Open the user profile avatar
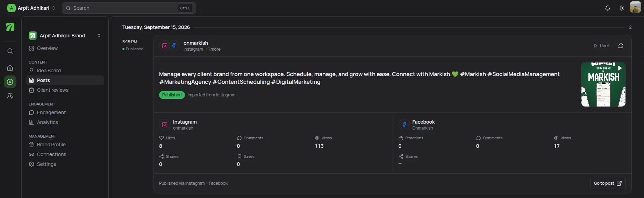 tap(636, 7)
